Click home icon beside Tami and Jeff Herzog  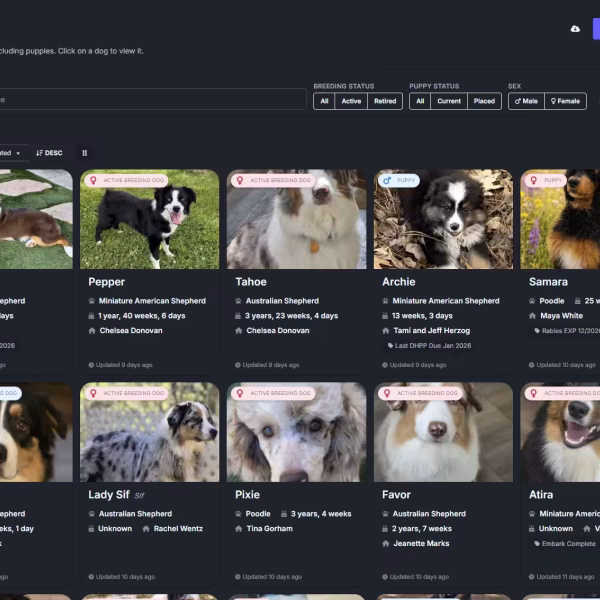pos(385,331)
